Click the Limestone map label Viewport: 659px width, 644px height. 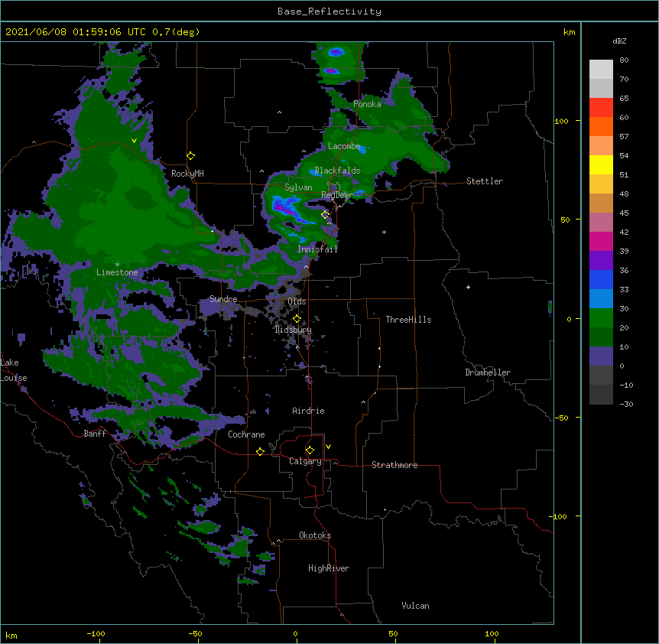point(117,272)
